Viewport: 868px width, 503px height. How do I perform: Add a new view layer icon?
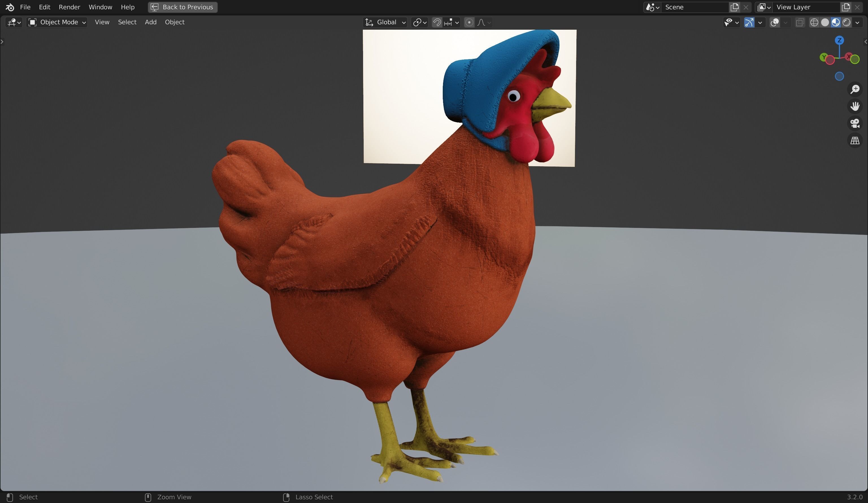point(846,7)
